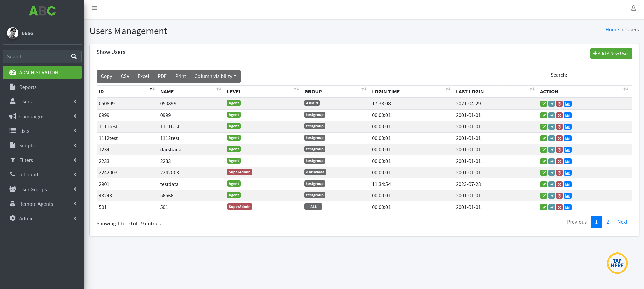Image resolution: width=644 pixels, height=289 pixels.
Task: Sort the table by ID column
Action: pos(127,92)
